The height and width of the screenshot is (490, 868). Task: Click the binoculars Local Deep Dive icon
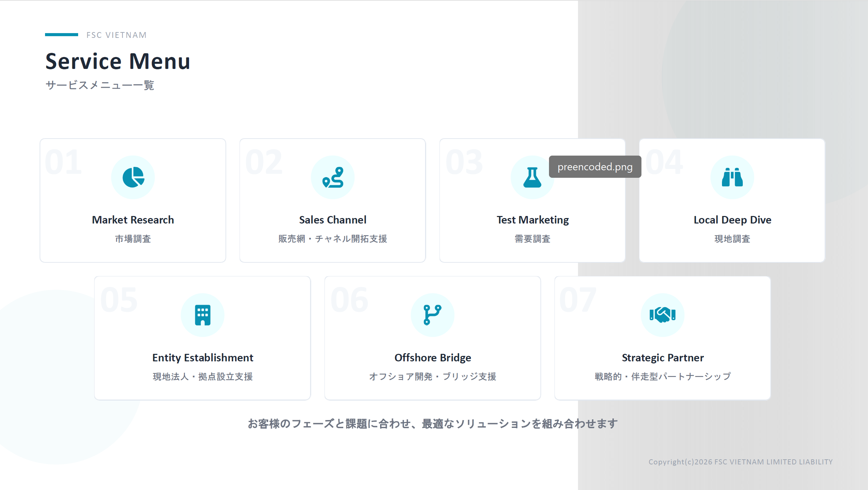click(x=732, y=177)
